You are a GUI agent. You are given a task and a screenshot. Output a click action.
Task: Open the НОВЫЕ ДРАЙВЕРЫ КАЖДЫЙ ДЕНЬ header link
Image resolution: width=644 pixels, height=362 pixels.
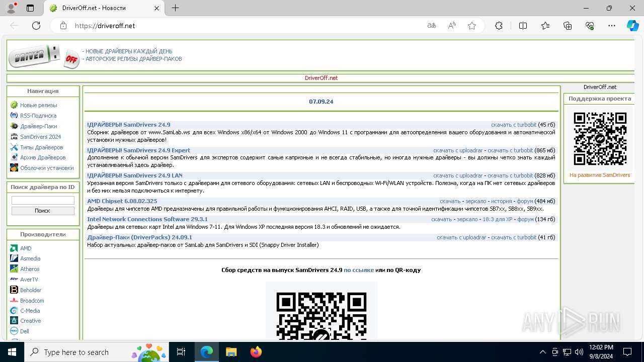pos(129,51)
